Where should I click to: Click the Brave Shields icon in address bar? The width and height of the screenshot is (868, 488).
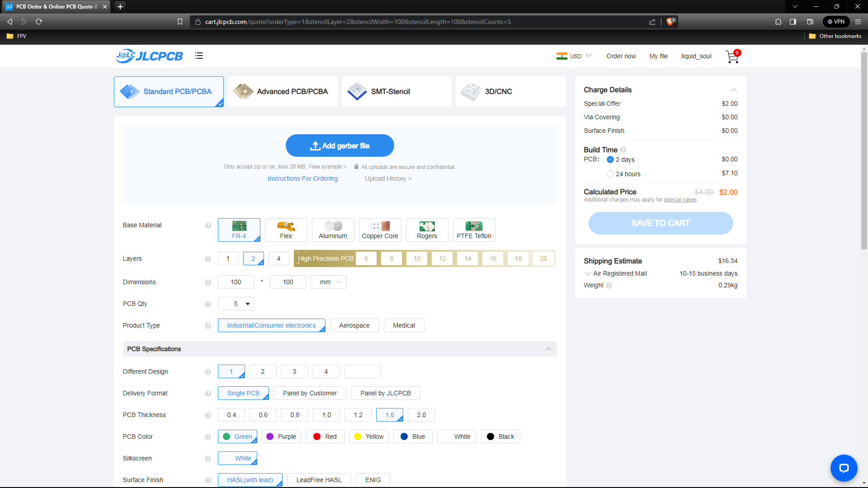pos(670,22)
